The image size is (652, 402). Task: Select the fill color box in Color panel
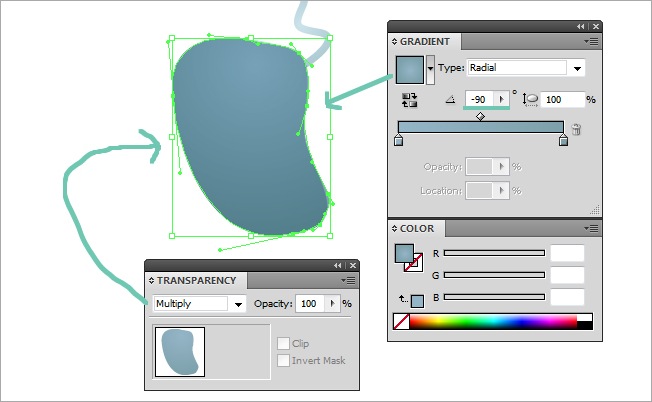point(404,253)
